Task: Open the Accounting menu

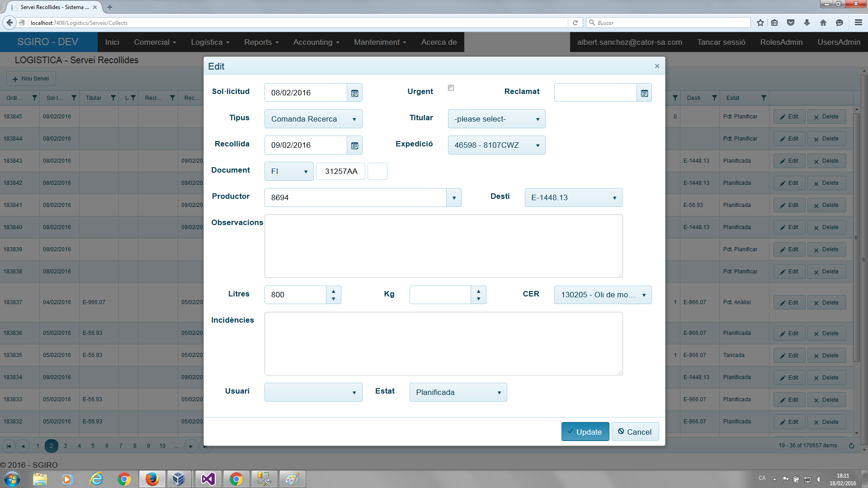Action: (x=316, y=42)
